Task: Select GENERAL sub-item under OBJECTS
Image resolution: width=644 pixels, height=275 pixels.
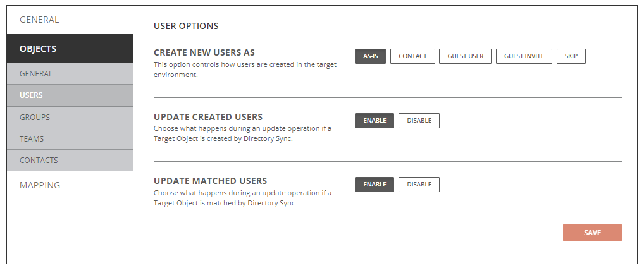Action: click(x=36, y=74)
